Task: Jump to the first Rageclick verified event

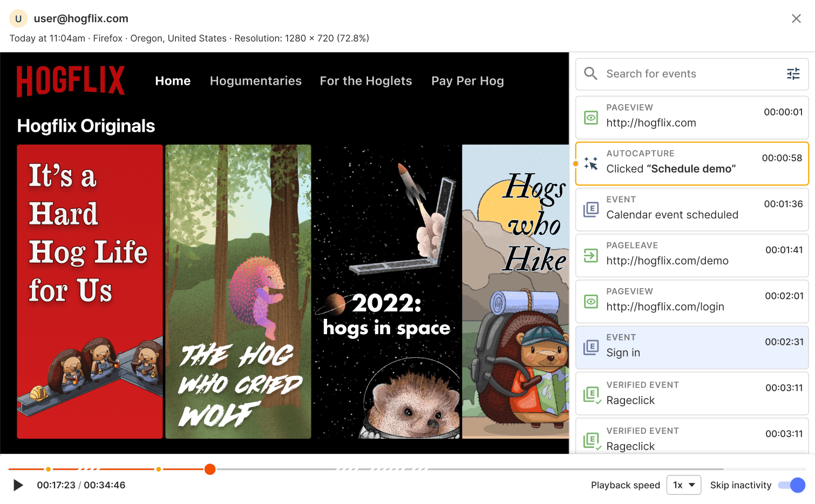Action: pyautogui.click(x=691, y=393)
